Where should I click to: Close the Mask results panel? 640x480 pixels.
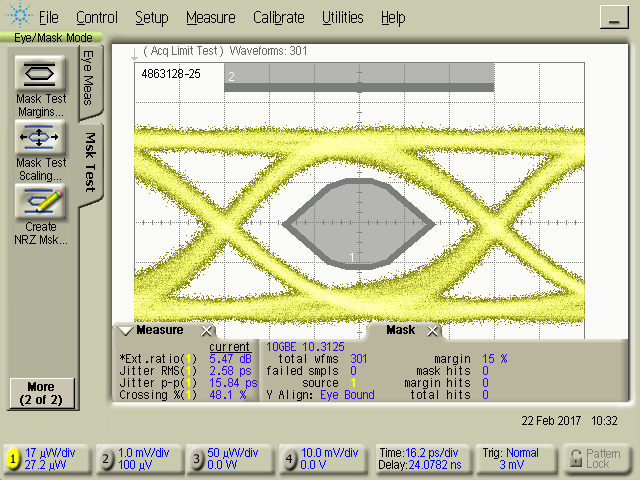click(x=433, y=331)
